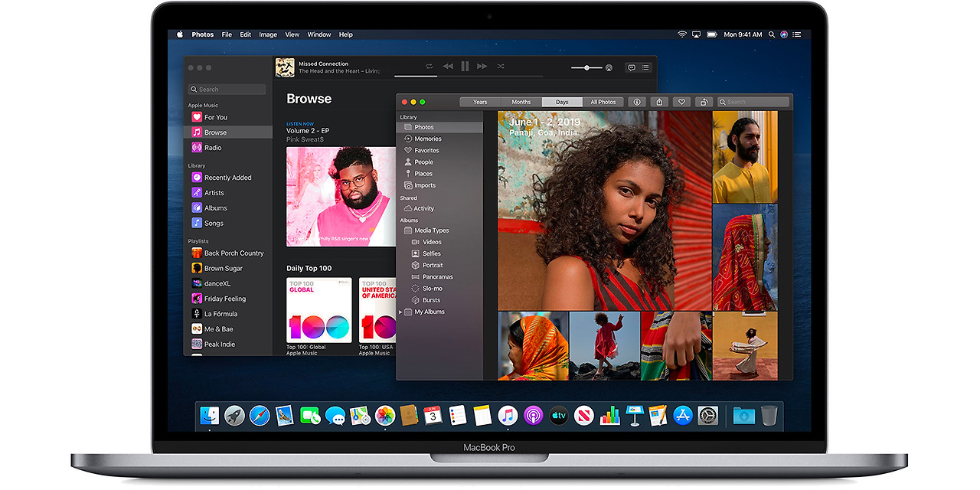Open the Back Porch Country playlist

229,253
